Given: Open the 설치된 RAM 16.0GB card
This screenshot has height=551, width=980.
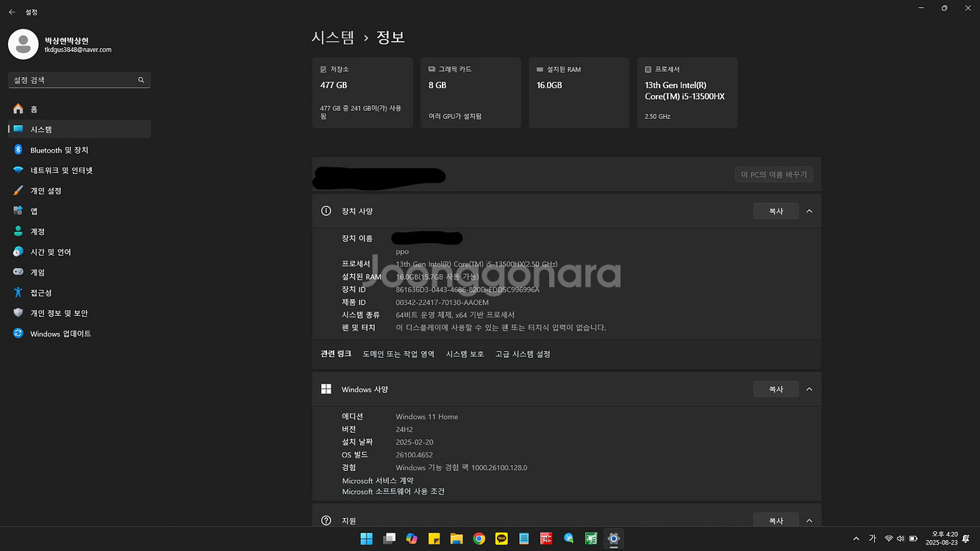Looking at the screenshot, I should pos(579,93).
